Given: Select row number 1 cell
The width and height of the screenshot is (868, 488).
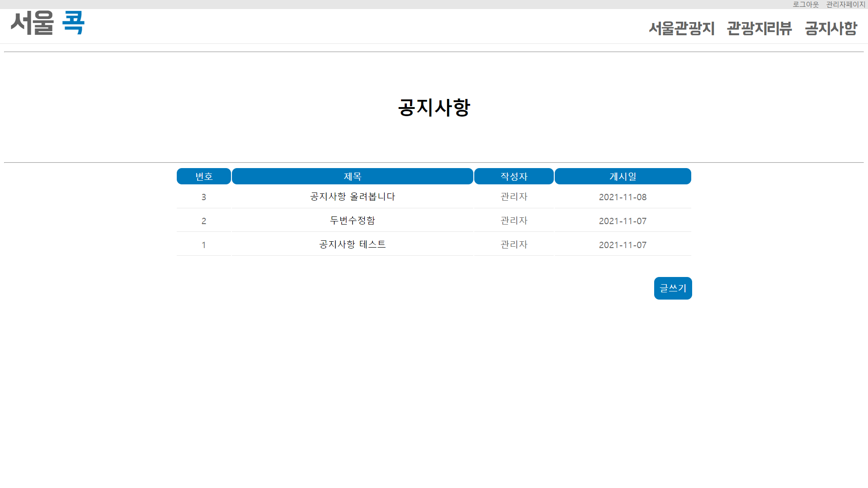Looking at the screenshot, I should [x=204, y=245].
